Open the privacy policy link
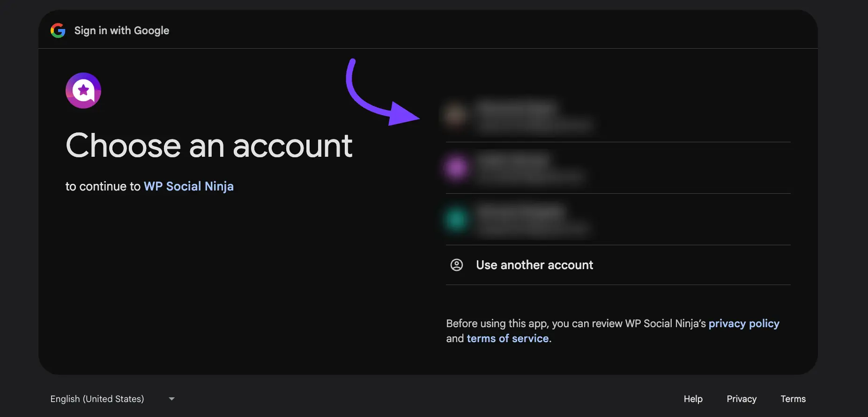This screenshot has height=417, width=868. click(744, 323)
